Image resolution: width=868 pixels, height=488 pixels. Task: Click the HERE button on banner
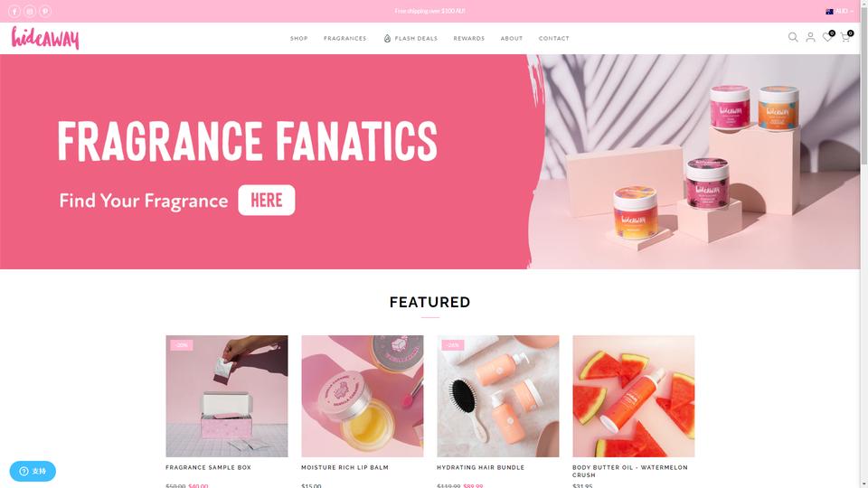(266, 200)
